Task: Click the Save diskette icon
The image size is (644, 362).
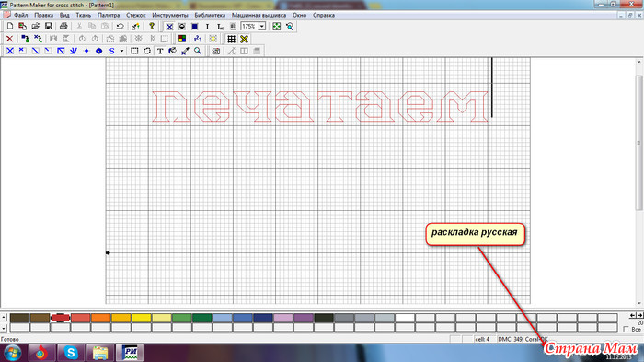Action: 49,27
